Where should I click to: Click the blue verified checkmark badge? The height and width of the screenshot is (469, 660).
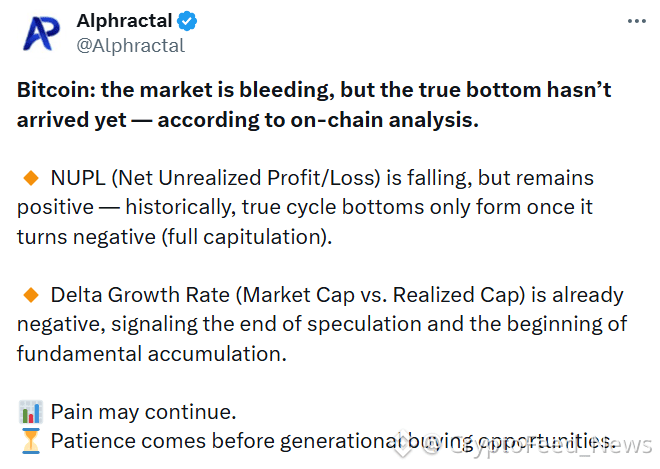coord(187,21)
